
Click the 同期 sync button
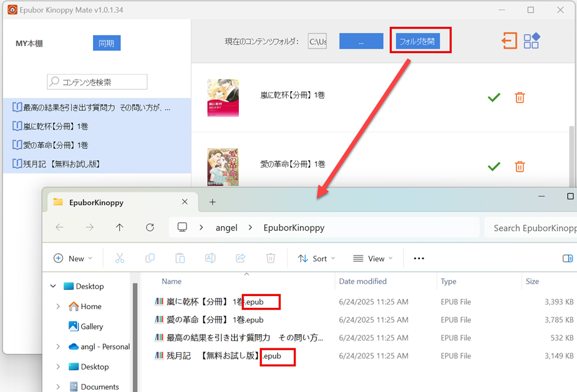click(107, 43)
